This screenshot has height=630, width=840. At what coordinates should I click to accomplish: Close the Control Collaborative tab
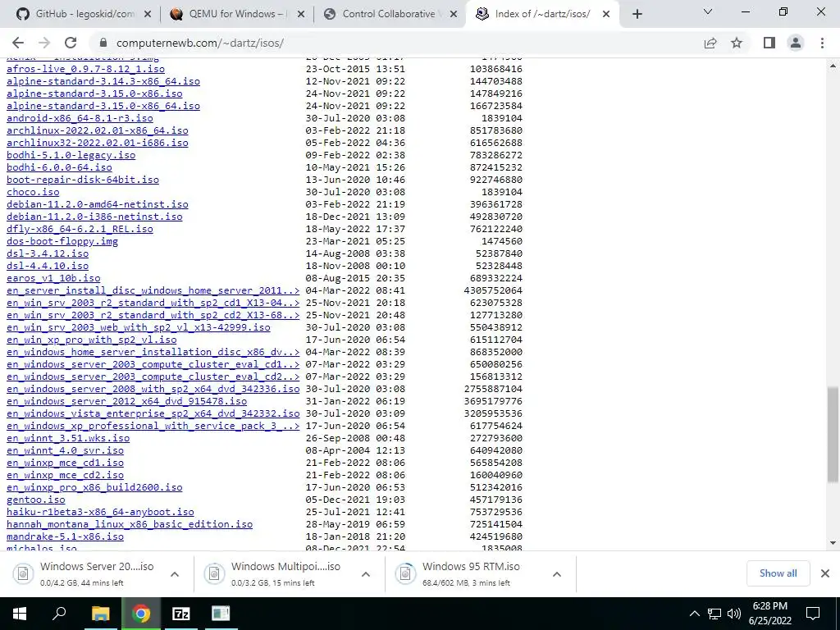[x=454, y=14]
